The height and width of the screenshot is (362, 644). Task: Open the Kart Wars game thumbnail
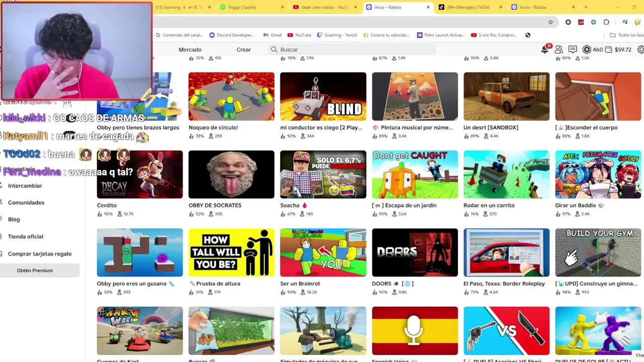pyautogui.click(x=140, y=331)
